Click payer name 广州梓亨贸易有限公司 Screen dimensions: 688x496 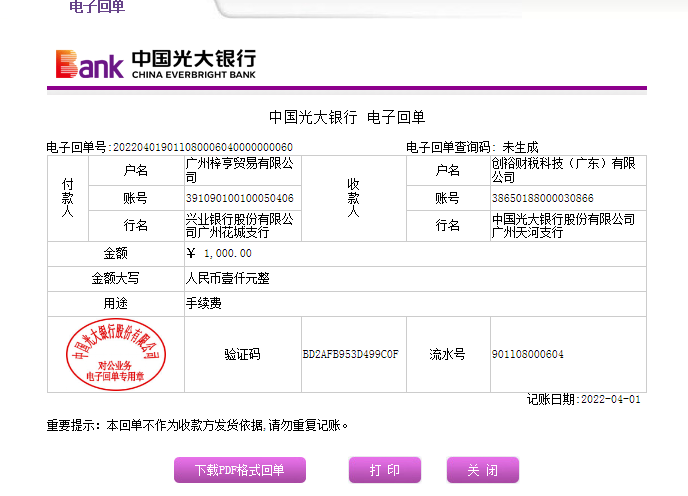240,170
